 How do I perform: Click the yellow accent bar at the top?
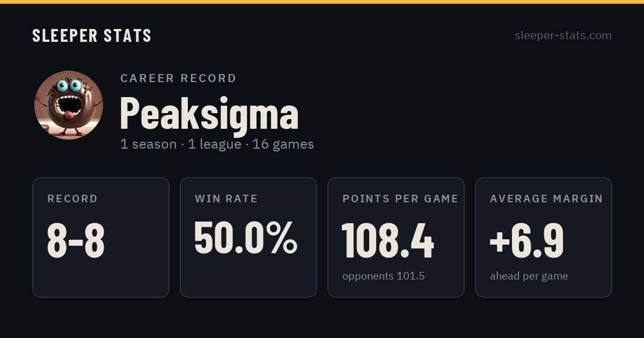coord(322,2)
